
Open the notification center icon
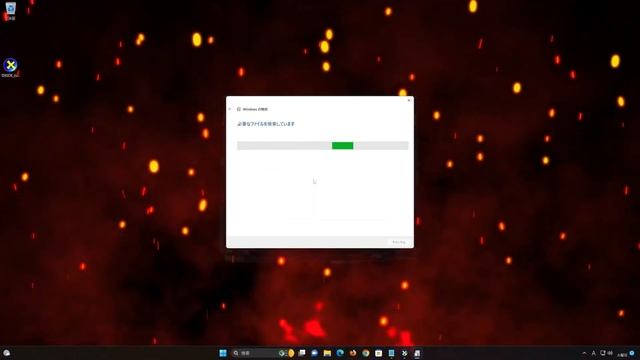point(632,353)
